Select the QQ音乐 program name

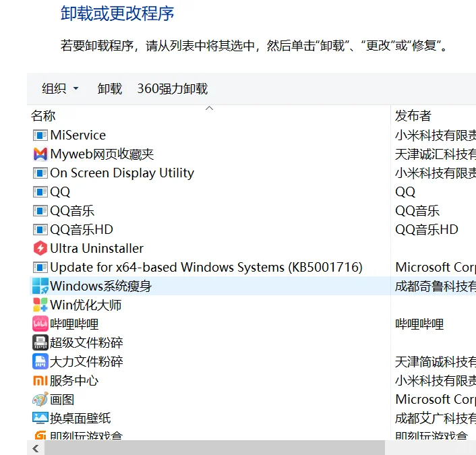click(72, 211)
